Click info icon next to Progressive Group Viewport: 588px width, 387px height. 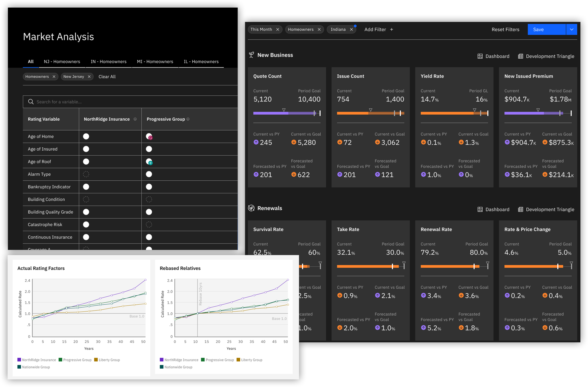click(x=188, y=119)
